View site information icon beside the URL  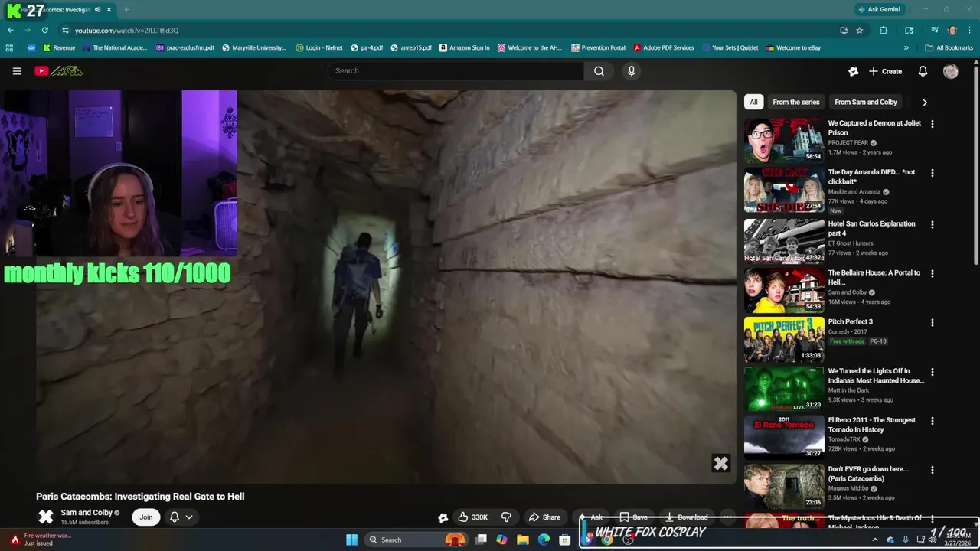(65, 31)
